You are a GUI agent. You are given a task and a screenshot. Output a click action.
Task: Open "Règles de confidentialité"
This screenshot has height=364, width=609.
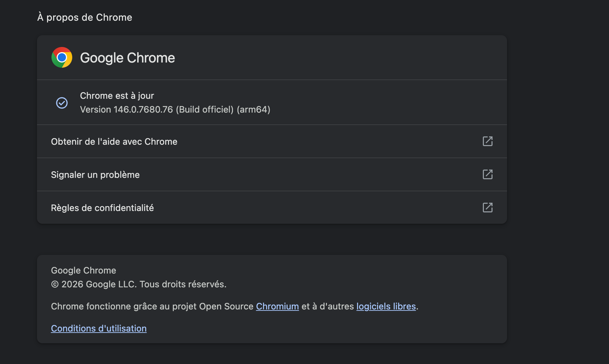(102, 208)
